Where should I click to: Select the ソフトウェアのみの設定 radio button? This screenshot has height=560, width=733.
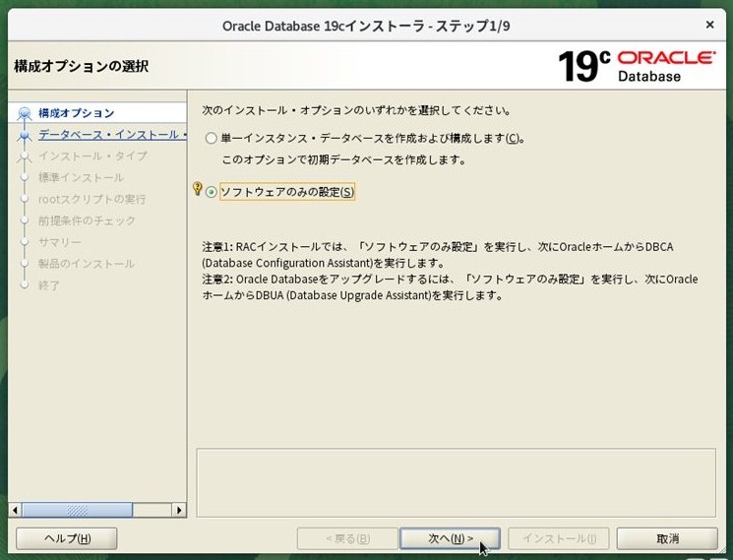(x=212, y=192)
